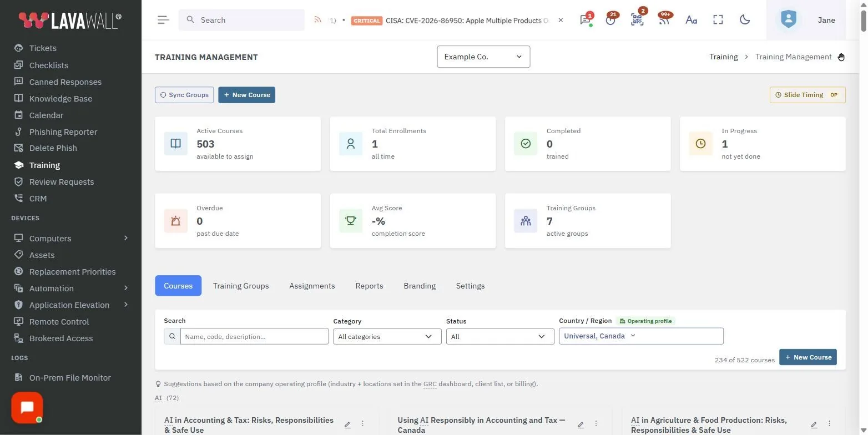Open Canned Responses in sidebar

click(x=65, y=82)
